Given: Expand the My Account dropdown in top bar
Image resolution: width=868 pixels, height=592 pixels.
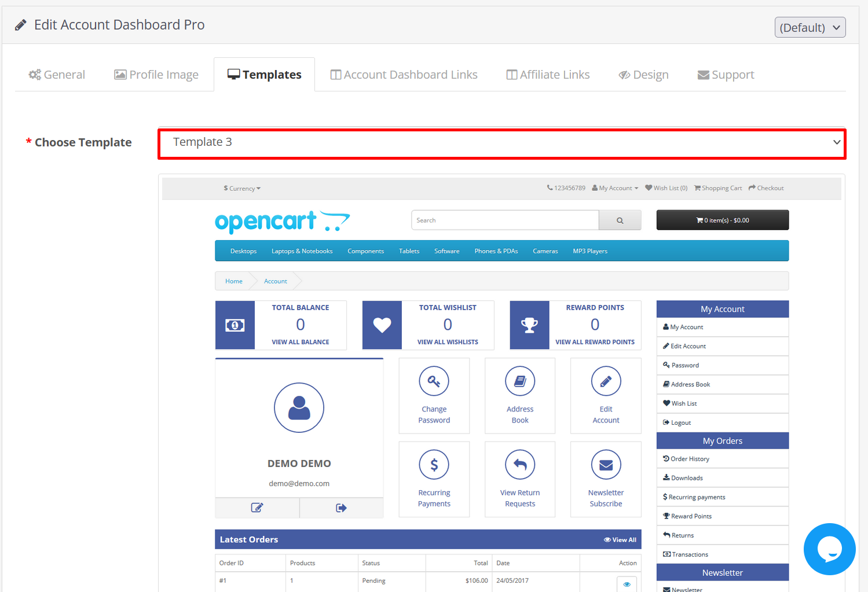Looking at the screenshot, I should (x=615, y=188).
